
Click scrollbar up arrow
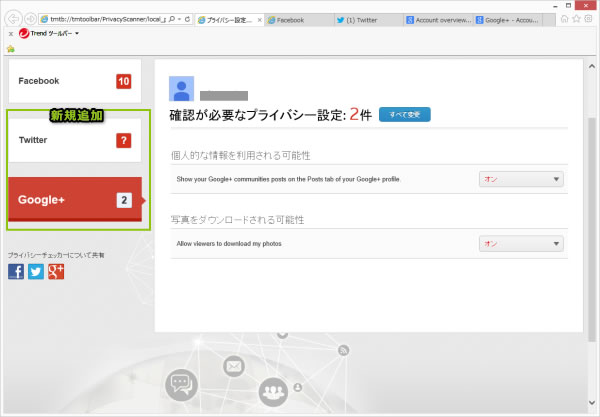(592, 66)
